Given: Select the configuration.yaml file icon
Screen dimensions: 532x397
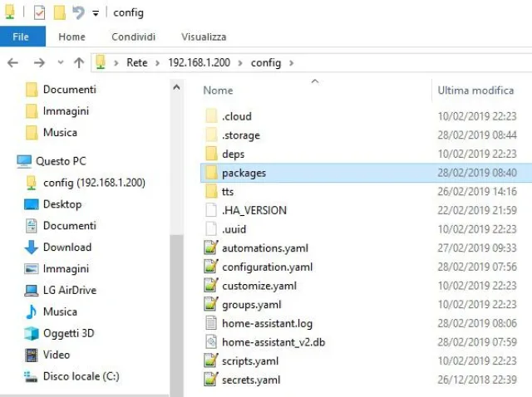Looking at the screenshot, I should (211, 267).
